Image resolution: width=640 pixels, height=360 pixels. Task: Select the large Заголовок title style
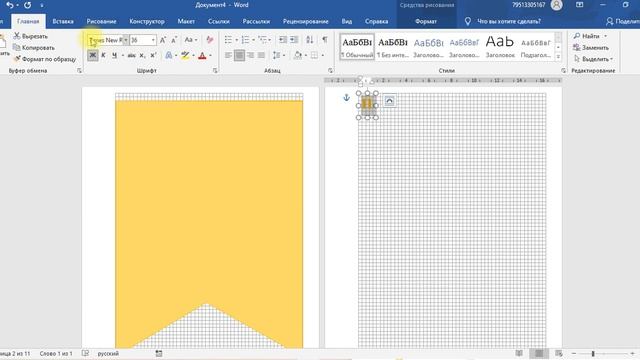(x=500, y=47)
